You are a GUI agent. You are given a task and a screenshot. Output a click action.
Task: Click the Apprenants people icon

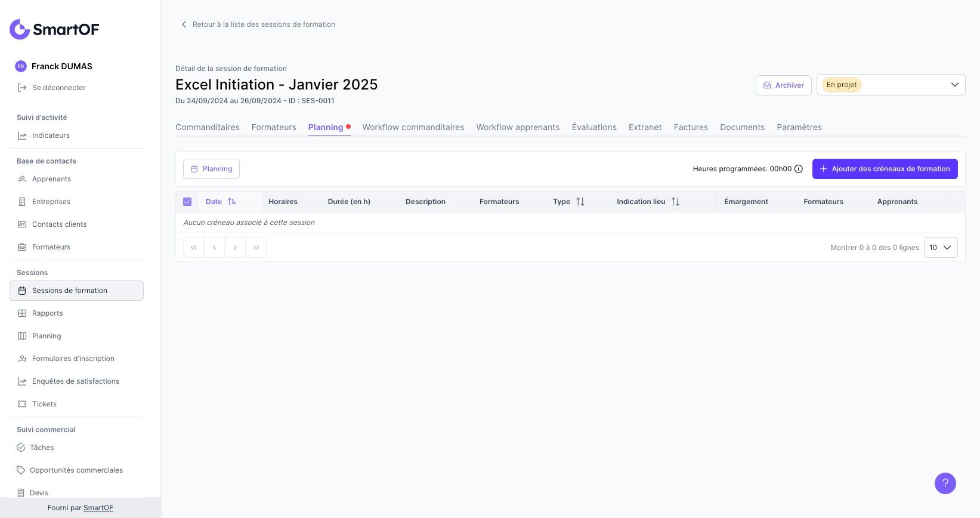22,179
